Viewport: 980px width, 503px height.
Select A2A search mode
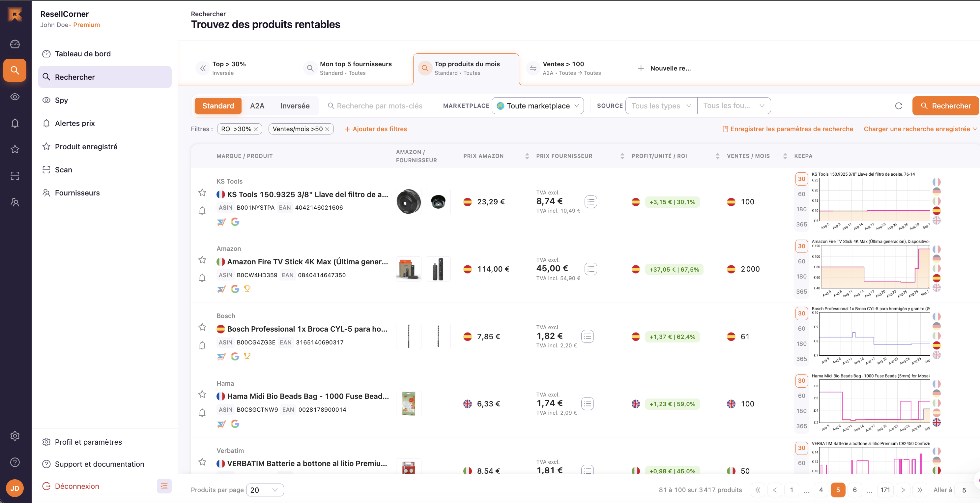tap(257, 106)
